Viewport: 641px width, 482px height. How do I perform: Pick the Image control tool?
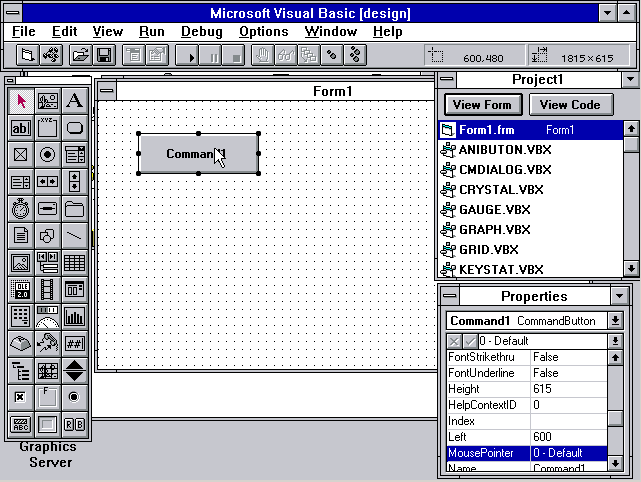pyautogui.click(x=20, y=262)
